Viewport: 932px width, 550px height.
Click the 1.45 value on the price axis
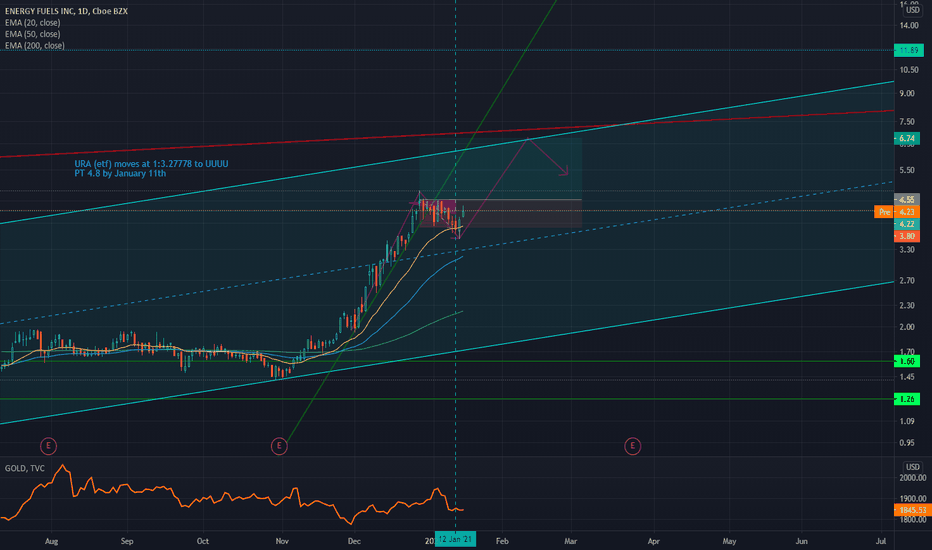(x=907, y=377)
